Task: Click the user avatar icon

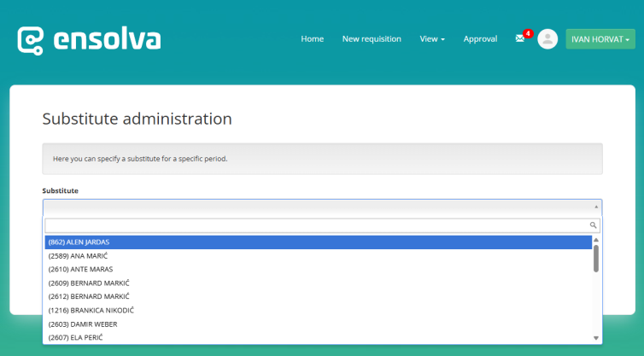Action: 547,39
